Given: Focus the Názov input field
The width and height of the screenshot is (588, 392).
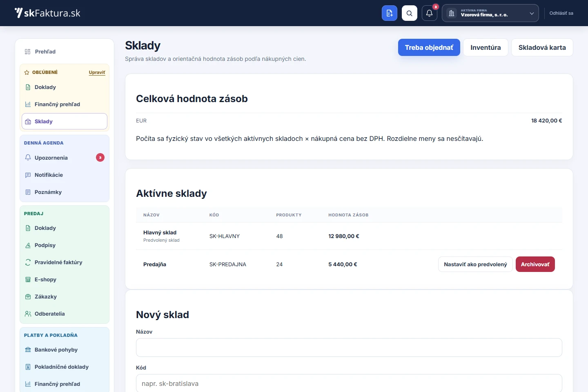Looking at the screenshot, I should (x=349, y=347).
